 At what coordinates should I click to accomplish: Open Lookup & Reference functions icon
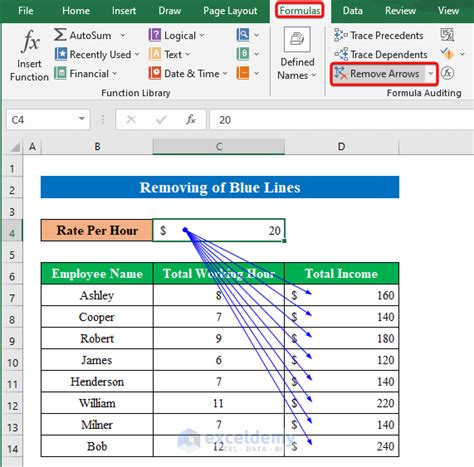tap(243, 35)
